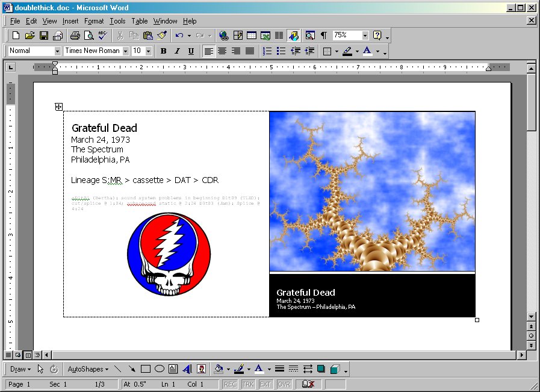Image resolution: width=540 pixels, height=392 pixels.
Task: Switch to Normal View button
Action: (x=8, y=355)
